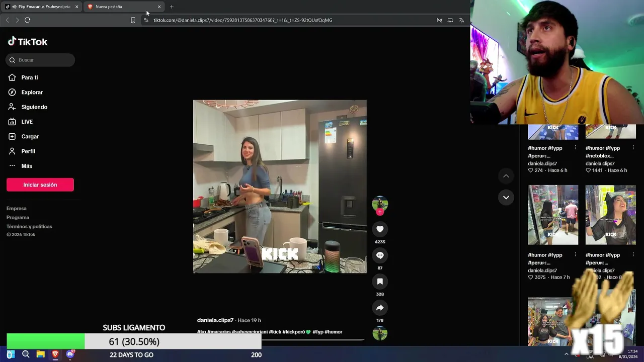Viewport: 644px width, 362px height.
Task: Open site settings icon in address bar
Action: coord(146,20)
